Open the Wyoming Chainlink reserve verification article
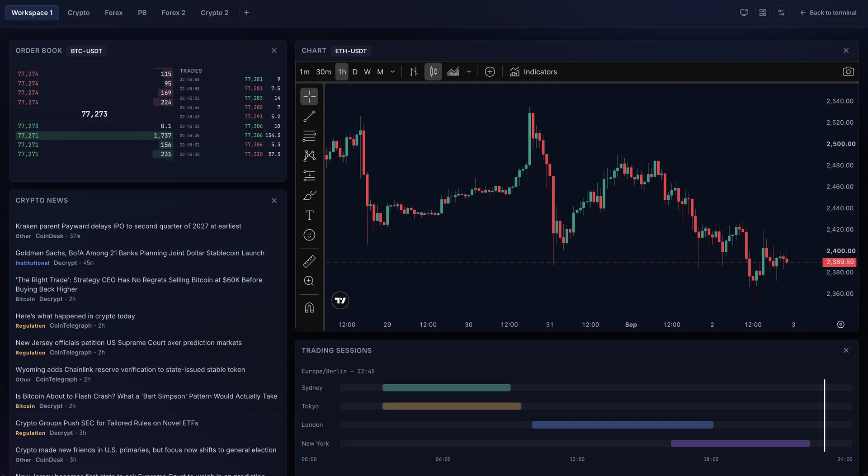Image resolution: width=868 pixels, height=476 pixels. 130,370
